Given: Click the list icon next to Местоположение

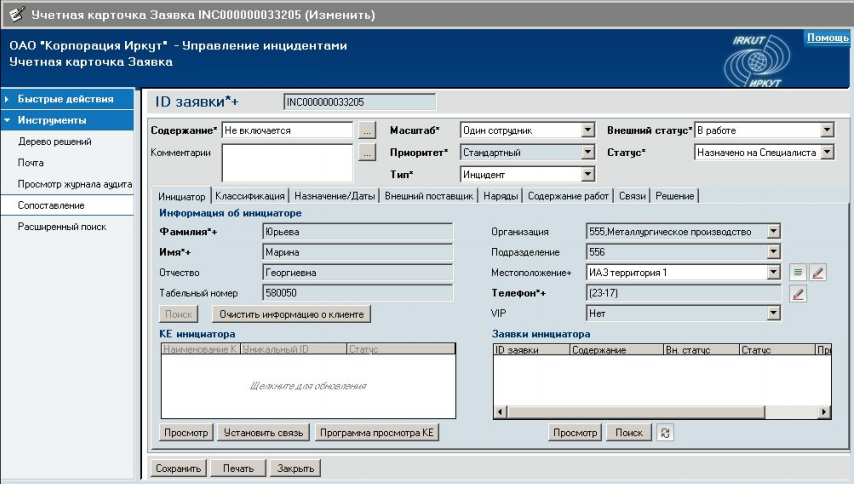Looking at the screenshot, I should [798, 272].
